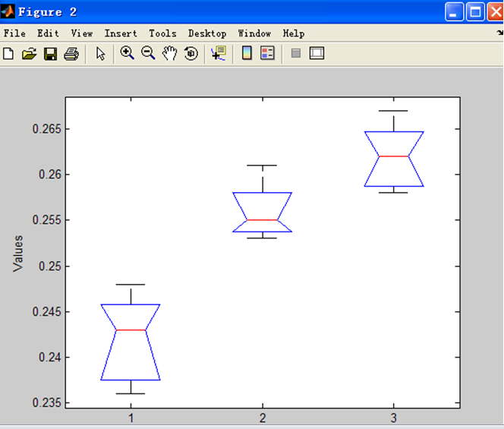Toggle the Data Cursor tool

tap(219, 53)
